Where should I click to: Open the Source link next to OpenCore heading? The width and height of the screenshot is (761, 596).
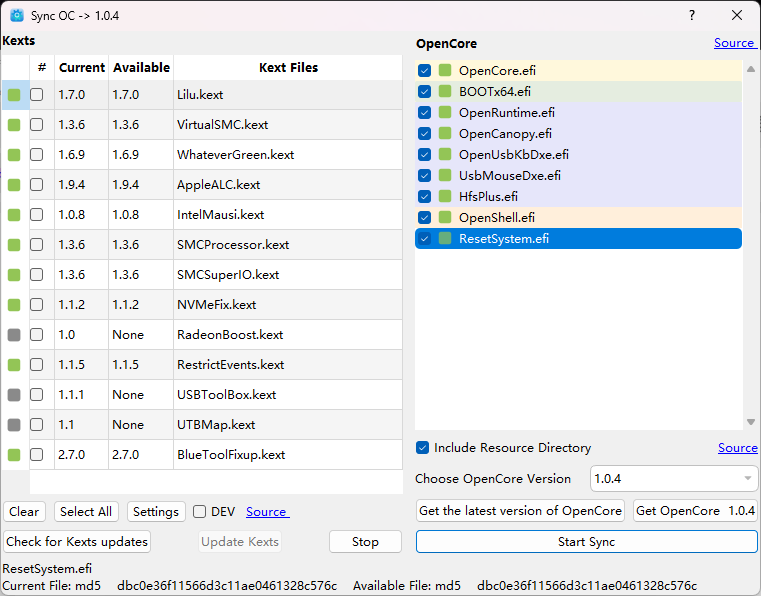pos(734,43)
